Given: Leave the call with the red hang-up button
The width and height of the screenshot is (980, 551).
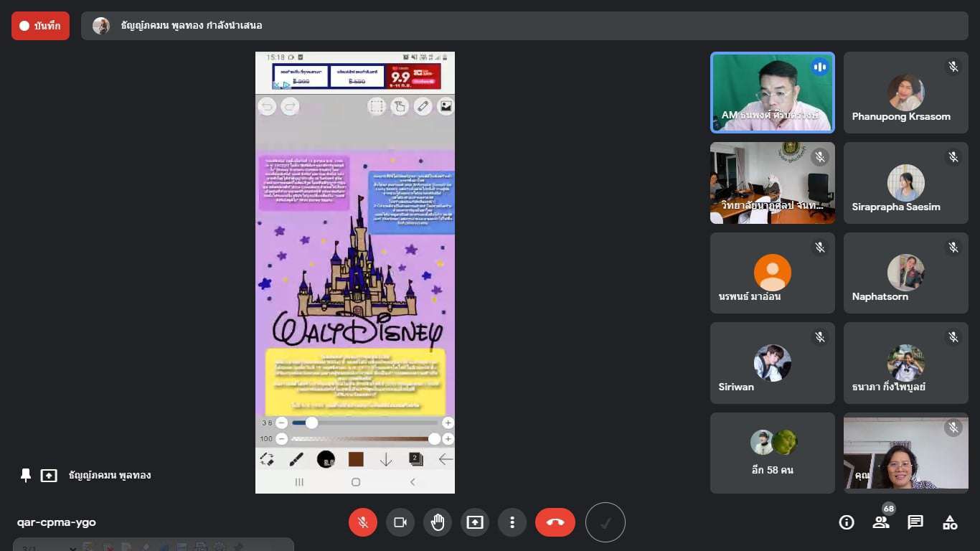Looking at the screenshot, I should (555, 522).
